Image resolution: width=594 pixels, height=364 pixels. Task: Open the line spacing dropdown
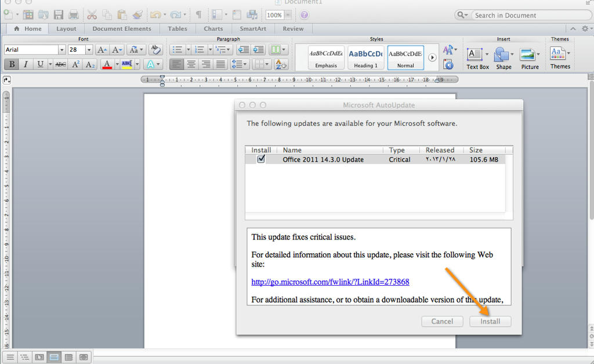240,64
